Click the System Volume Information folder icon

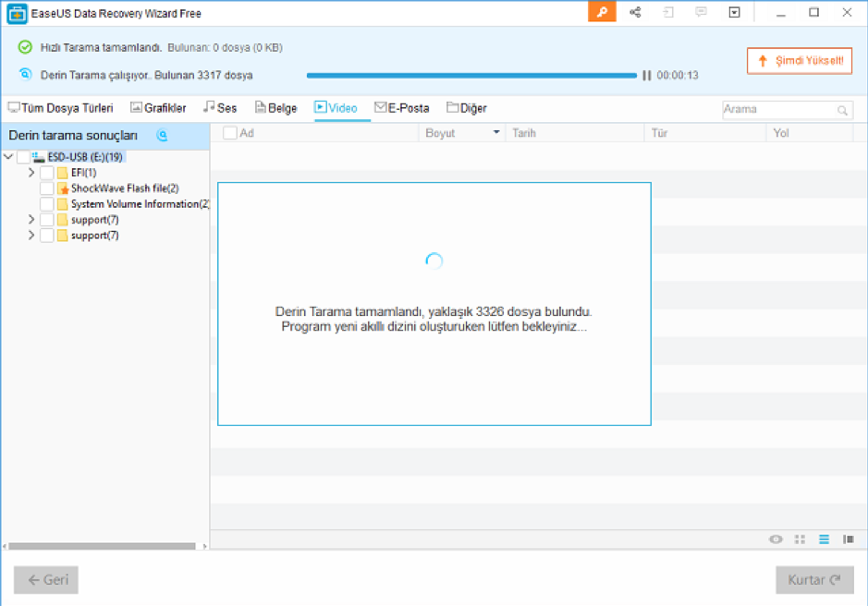click(x=63, y=204)
